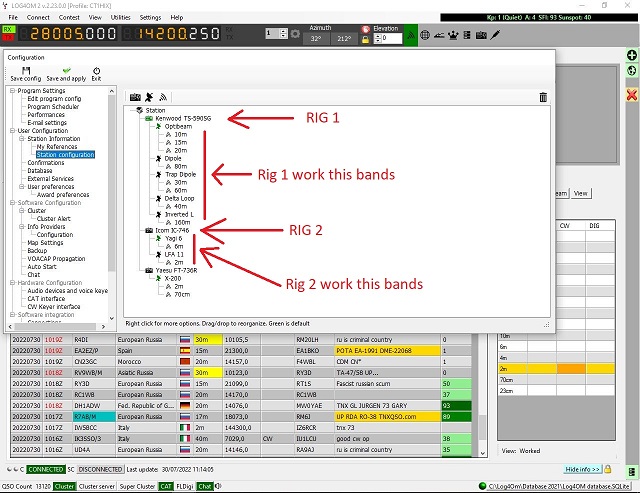Click the add antenna icon in station toolbar

149,97
